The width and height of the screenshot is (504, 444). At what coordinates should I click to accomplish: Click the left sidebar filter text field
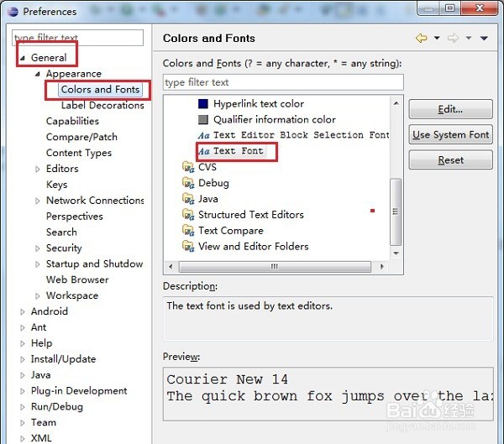[77, 38]
